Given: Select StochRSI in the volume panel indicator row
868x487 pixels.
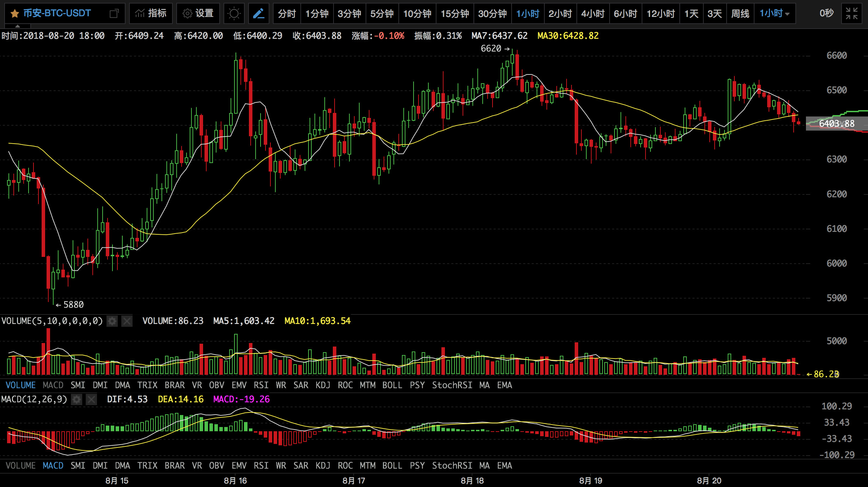Looking at the screenshot, I should [452, 385].
